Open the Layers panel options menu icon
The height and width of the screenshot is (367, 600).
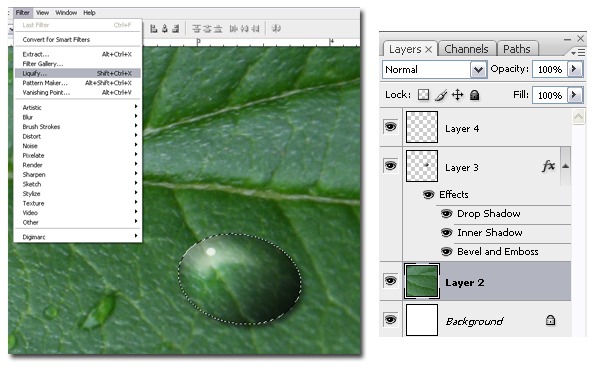(x=578, y=52)
